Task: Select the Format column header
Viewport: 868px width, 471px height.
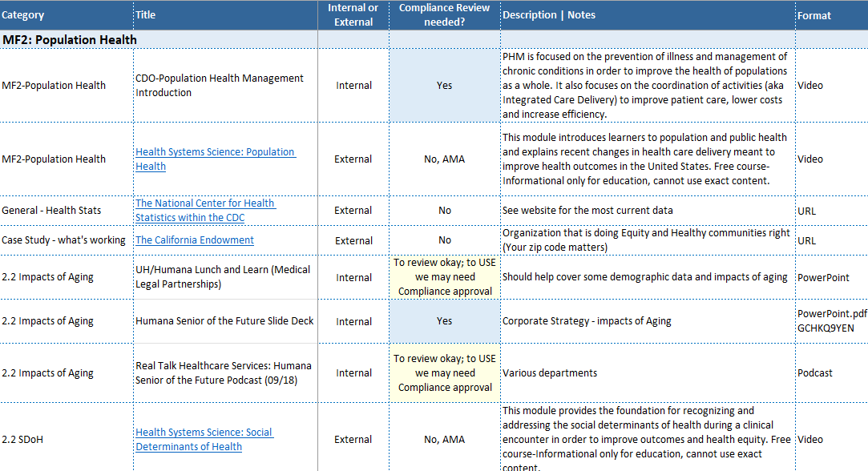Action: [831, 15]
